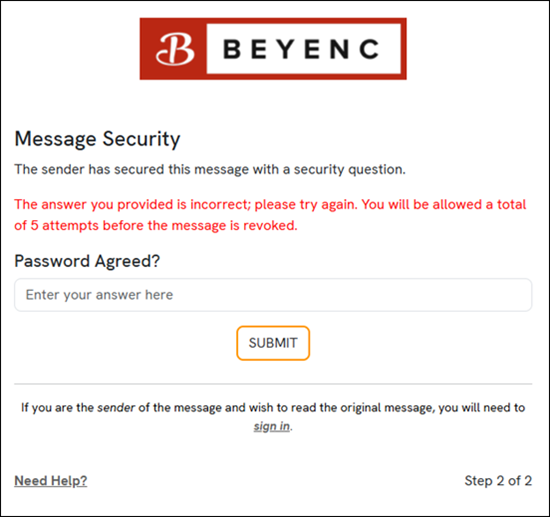This screenshot has width=550, height=517.
Task: Click the 'Password Agreed?' question label
Action: click(87, 261)
